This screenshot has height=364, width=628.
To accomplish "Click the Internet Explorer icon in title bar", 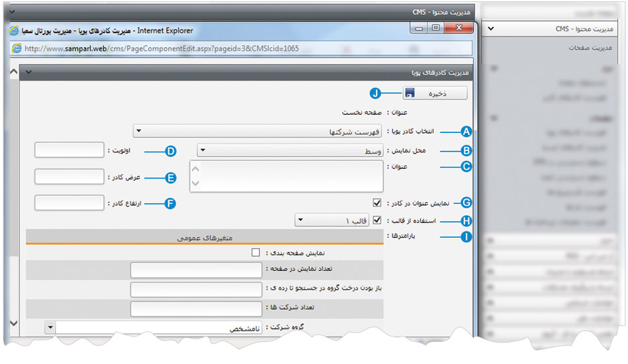I will 15,30.
